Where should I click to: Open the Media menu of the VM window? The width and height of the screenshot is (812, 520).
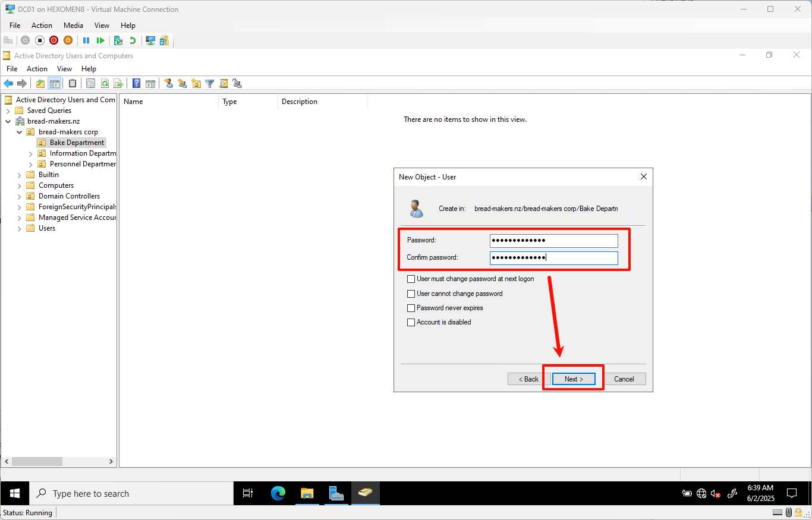pos(73,26)
